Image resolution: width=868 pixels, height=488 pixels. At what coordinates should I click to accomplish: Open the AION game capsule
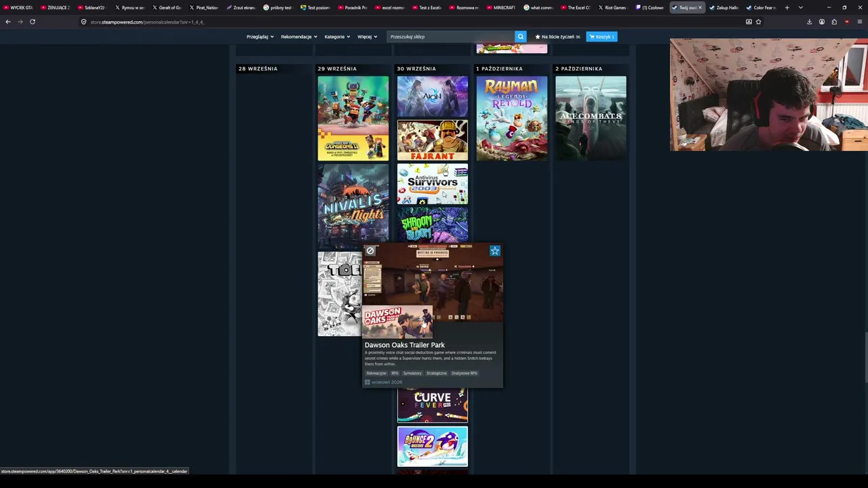(x=433, y=96)
